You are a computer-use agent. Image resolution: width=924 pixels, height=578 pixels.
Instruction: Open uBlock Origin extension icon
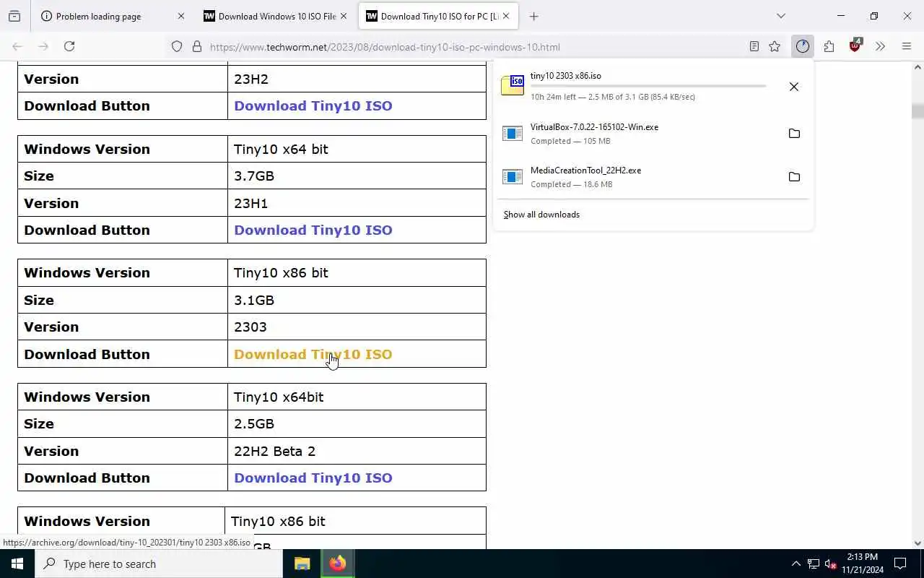coord(855,46)
